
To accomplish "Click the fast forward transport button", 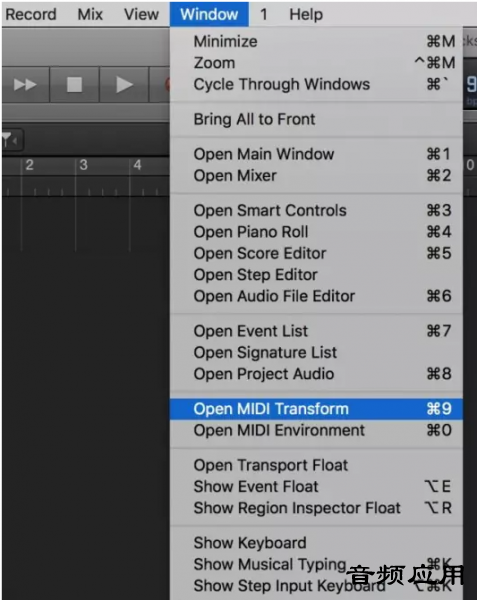I will point(25,85).
